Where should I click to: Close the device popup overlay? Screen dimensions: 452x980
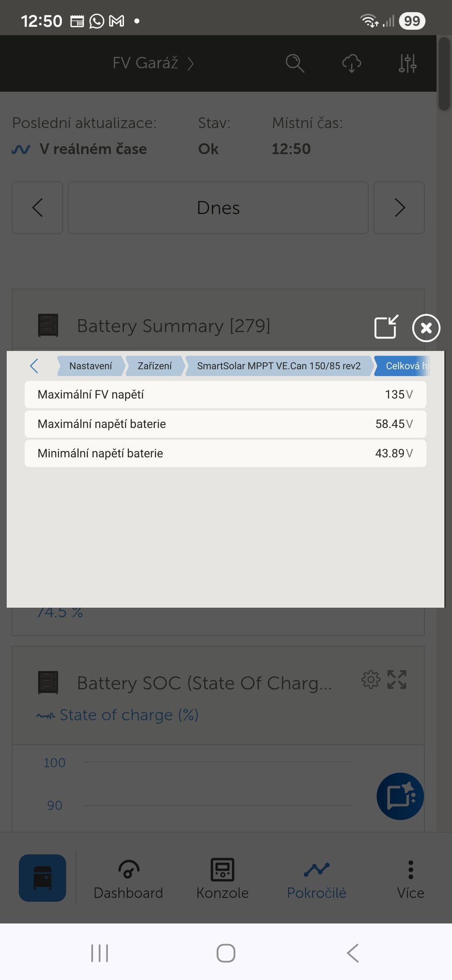pyautogui.click(x=426, y=328)
